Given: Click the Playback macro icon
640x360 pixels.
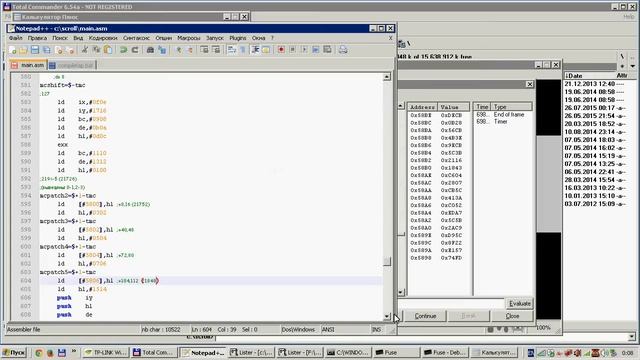Looking at the screenshot, I should [304, 50].
